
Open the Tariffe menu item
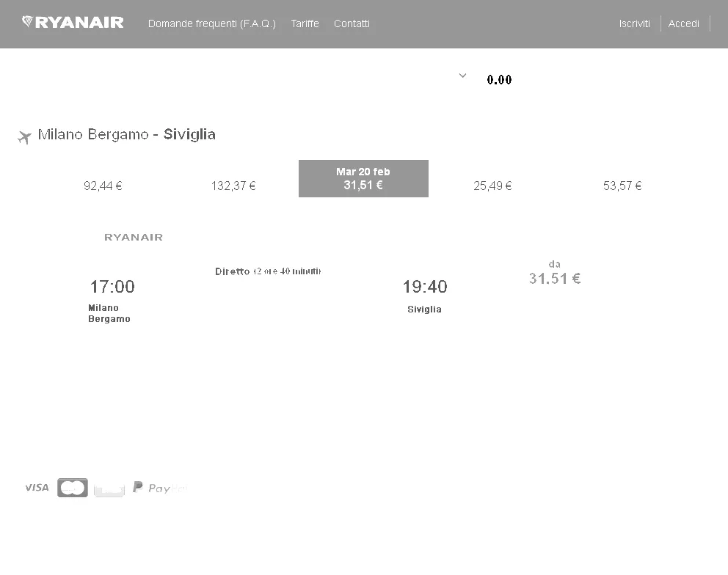point(305,23)
